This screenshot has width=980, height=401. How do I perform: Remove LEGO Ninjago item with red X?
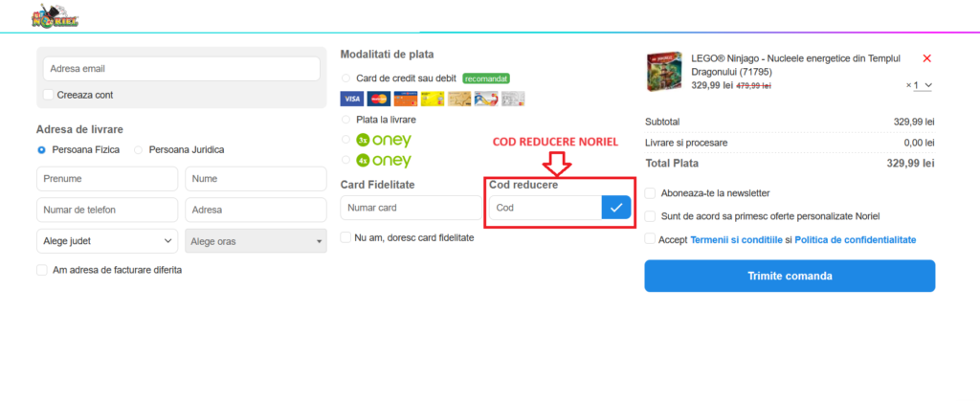pyautogui.click(x=926, y=58)
